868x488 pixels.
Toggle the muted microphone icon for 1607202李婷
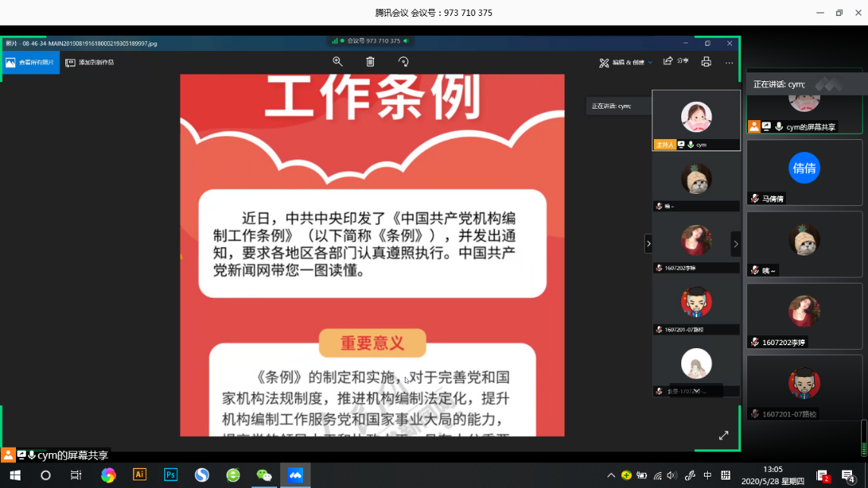[x=755, y=342]
